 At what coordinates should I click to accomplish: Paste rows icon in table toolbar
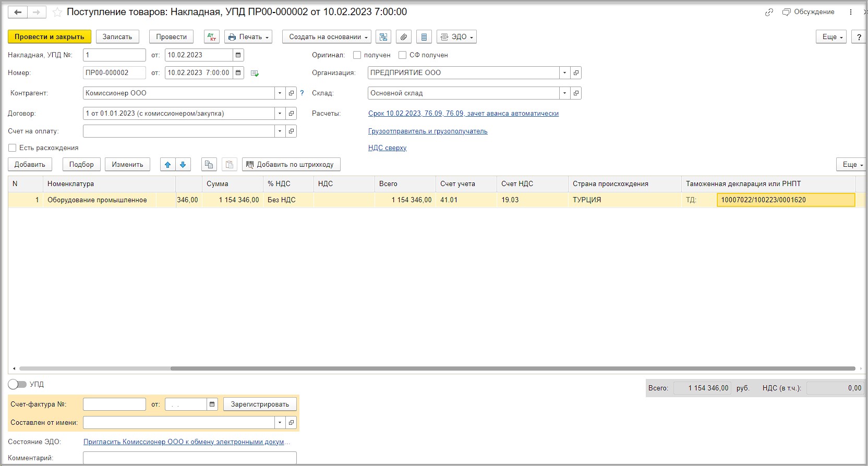pyautogui.click(x=229, y=164)
